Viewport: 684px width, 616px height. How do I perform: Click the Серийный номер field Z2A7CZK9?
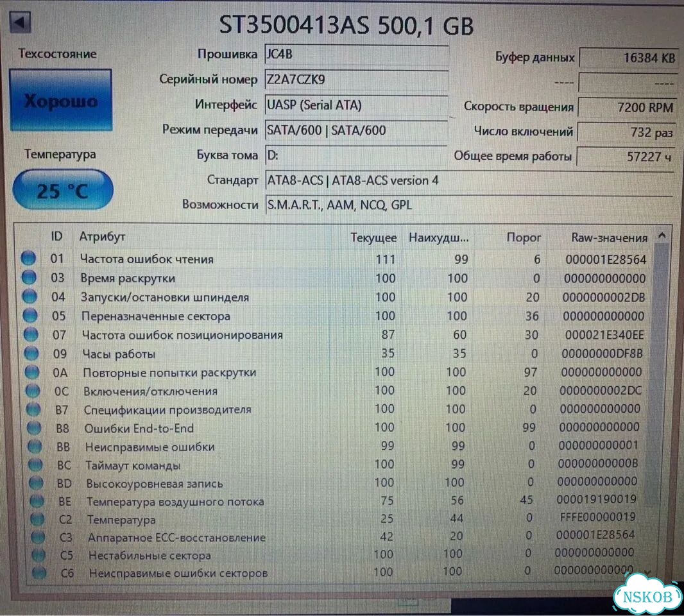(356, 80)
